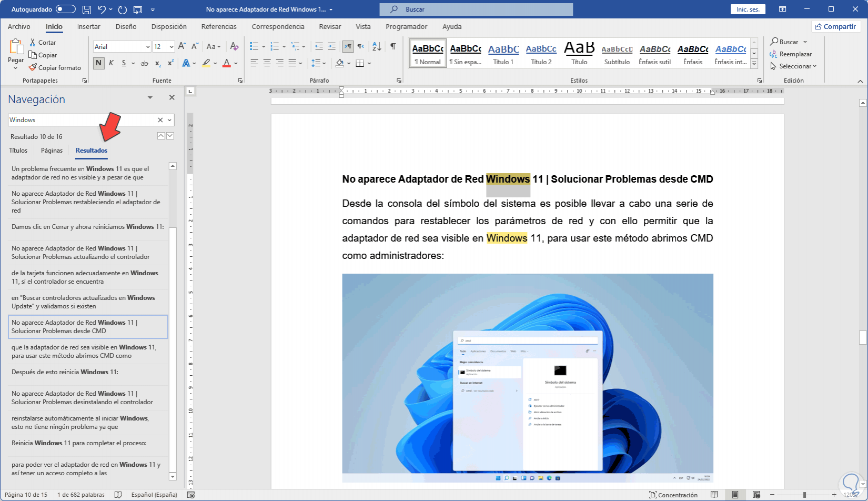Image resolution: width=868 pixels, height=501 pixels.
Task: Click the bullet list icon
Action: (254, 46)
